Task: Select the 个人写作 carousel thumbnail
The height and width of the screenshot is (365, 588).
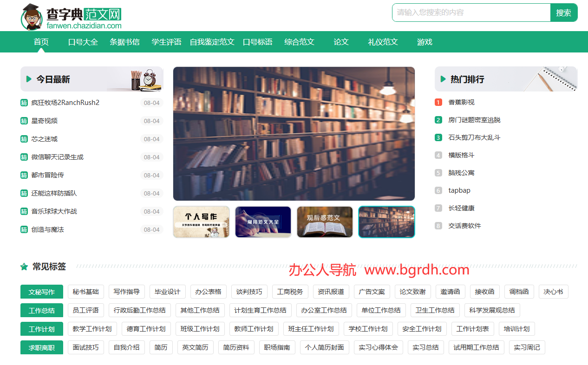Action: tap(201, 222)
